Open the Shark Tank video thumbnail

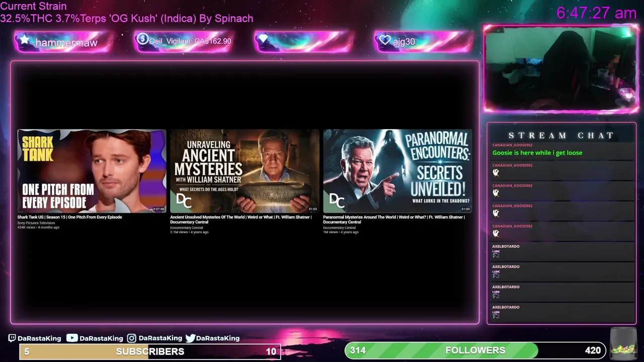[92, 171]
